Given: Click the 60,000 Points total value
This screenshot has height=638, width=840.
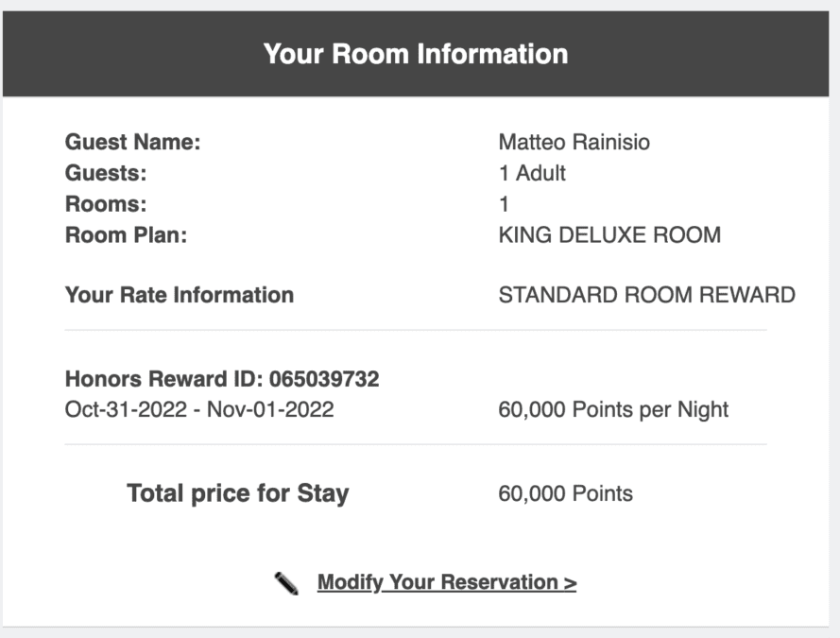Looking at the screenshot, I should 566,494.
